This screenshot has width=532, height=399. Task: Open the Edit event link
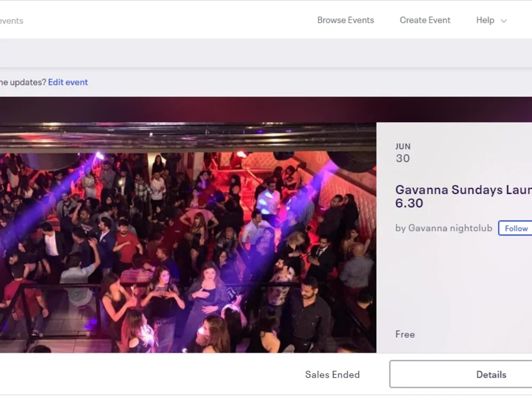point(68,82)
